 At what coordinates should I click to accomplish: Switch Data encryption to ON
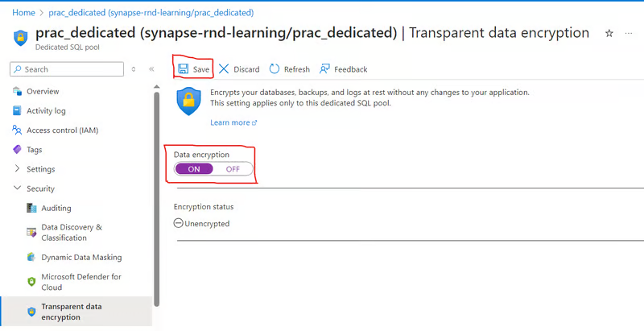pyautogui.click(x=194, y=169)
